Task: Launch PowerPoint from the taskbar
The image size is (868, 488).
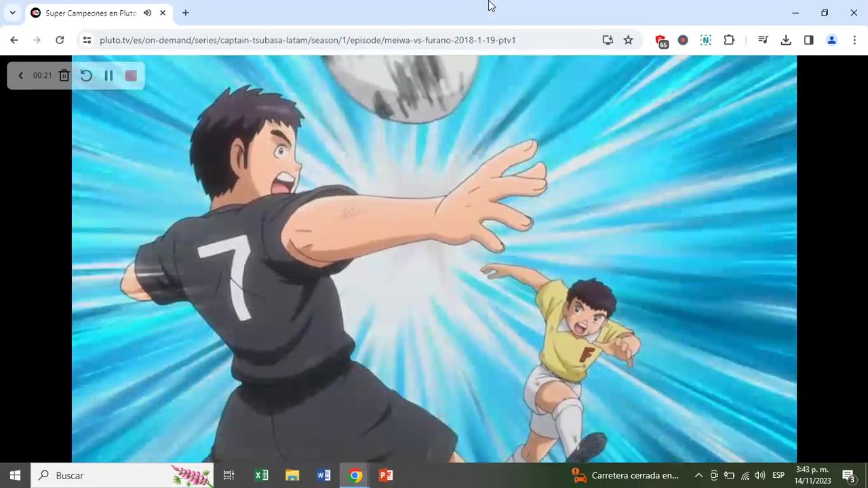Action: point(386,475)
